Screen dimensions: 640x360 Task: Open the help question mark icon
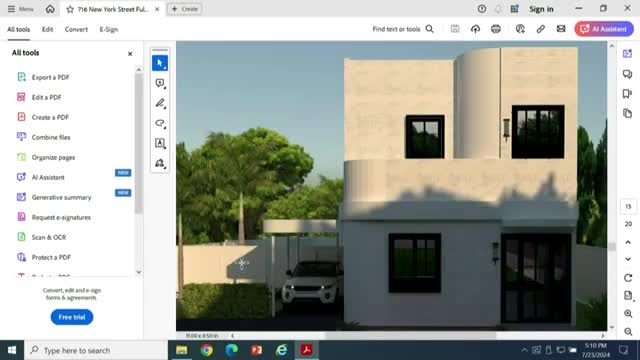pyautogui.click(x=482, y=9)
